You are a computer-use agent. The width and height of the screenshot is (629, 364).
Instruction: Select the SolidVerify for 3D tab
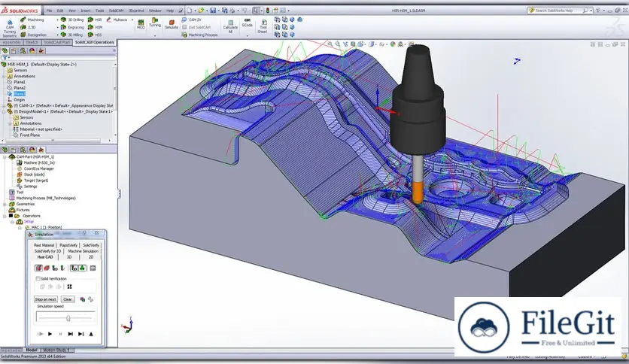click(47, 251)
